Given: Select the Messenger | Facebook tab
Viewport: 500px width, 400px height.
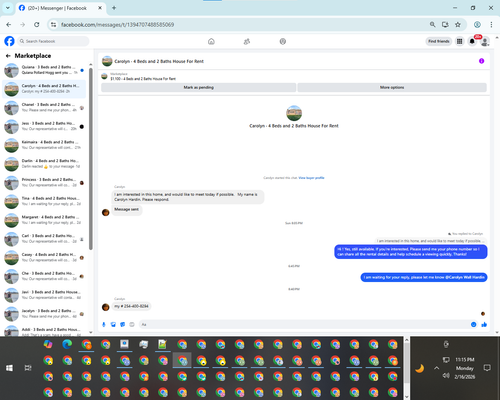Looking at the screenshot, I should click(x=60, y=8).
